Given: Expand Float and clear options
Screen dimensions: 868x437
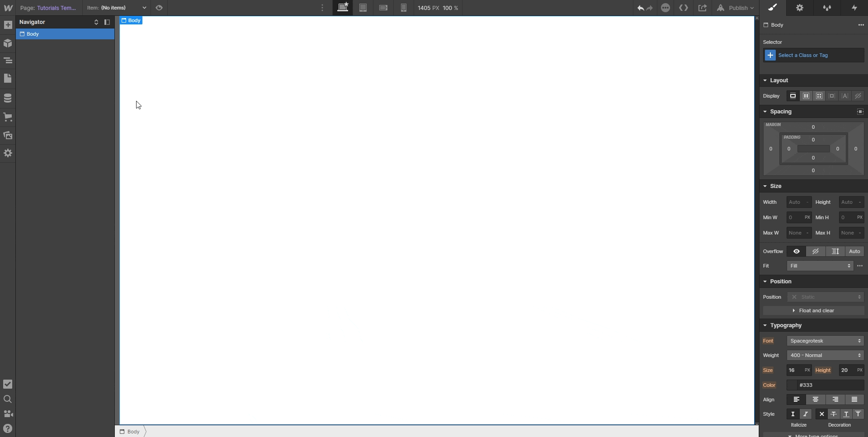Looking at the screenshot, I should (814, 310).
